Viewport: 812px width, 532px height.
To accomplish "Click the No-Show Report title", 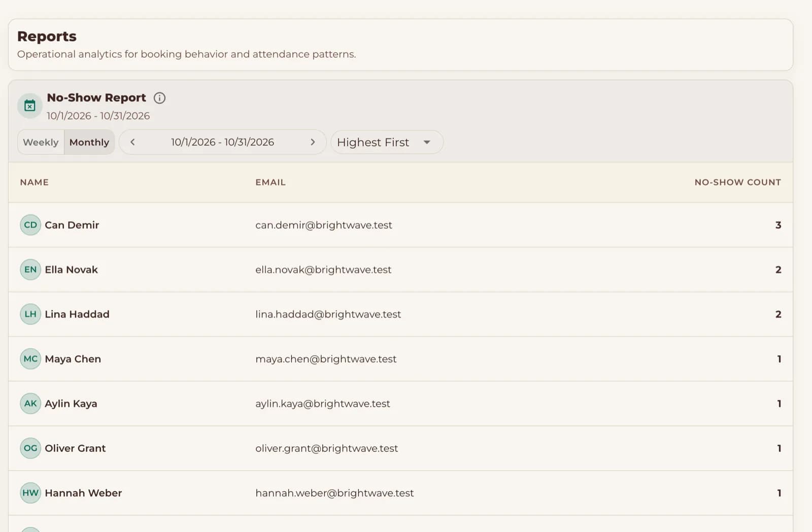I will 96,97.
